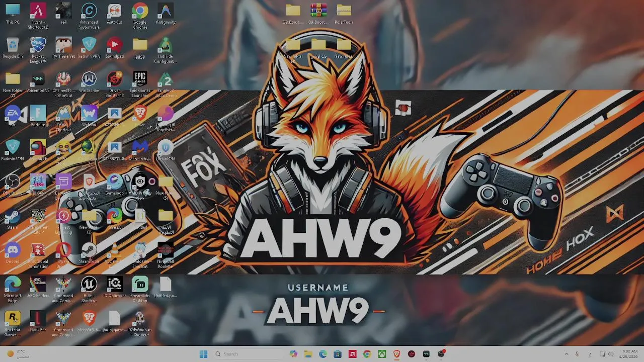Open the Nine-Ball Roulette shortcut
This screenshot has width=644, height=362.
click(166, 255)
